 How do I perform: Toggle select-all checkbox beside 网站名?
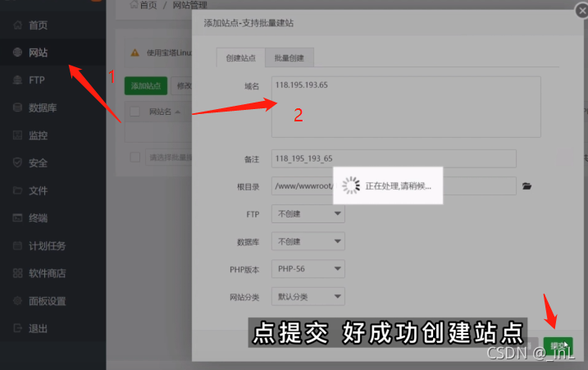coord(134,112)
